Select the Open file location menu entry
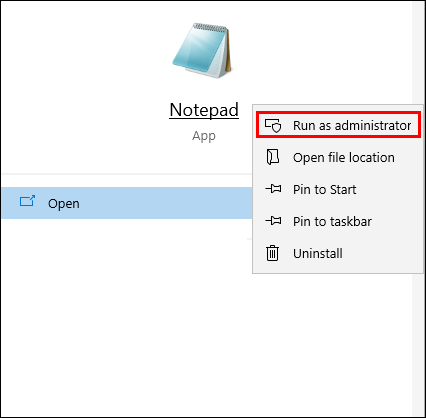This screenshot has height=418, width=426. tap(338, 157)
